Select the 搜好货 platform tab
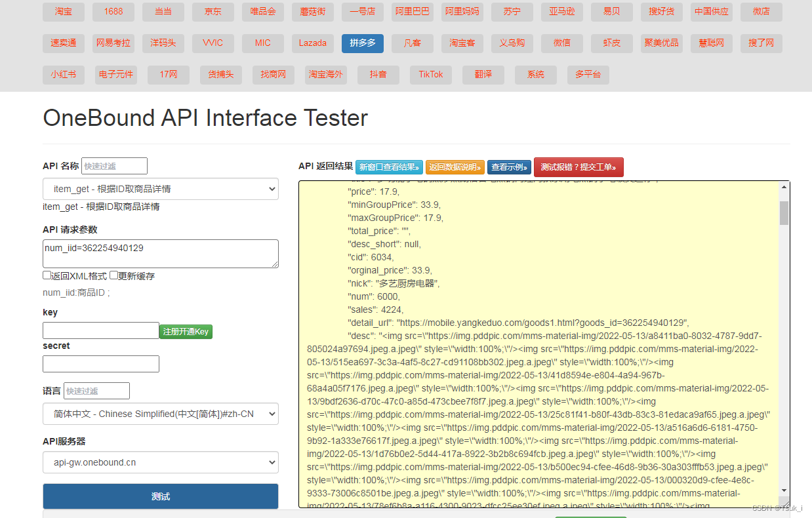812x518 pixels. (662, 12)
